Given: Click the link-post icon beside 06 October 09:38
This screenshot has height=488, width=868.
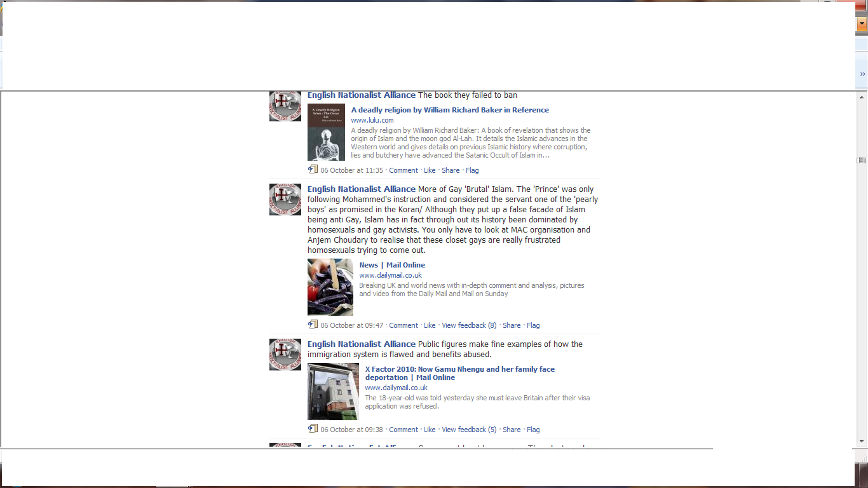Looking at the screenshot, I should 313,429.
